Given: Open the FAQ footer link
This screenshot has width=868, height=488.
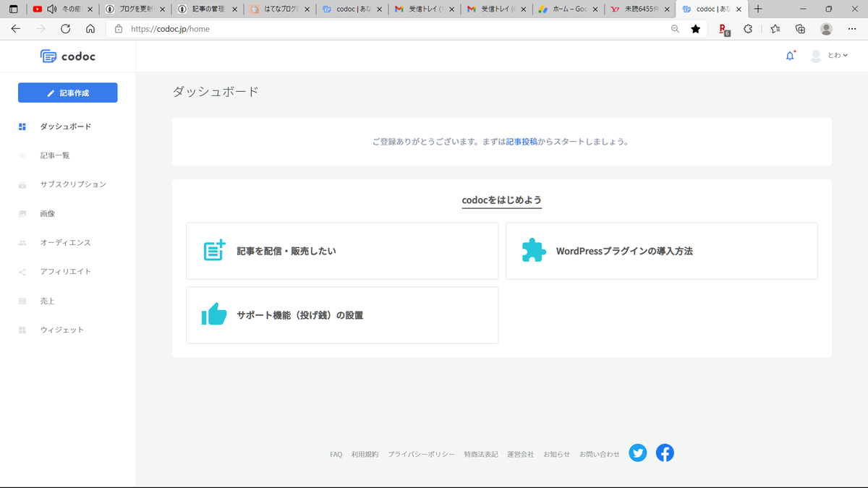Looking at the screenshot, I should click(336, 454).
